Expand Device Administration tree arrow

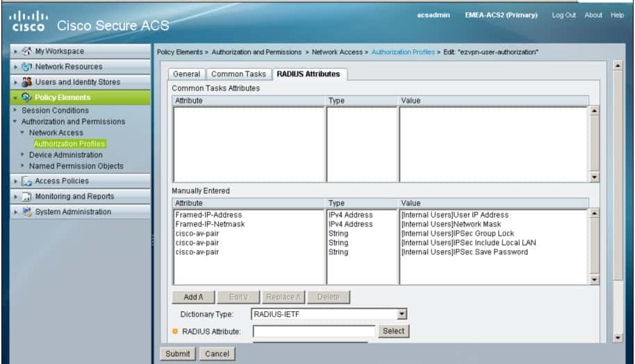pos(22,154)
